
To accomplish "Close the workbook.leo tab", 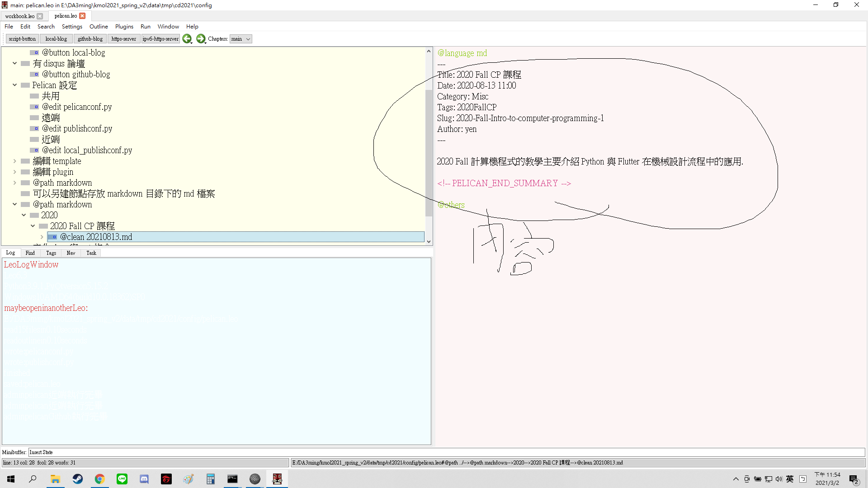I will pos(40,16).
